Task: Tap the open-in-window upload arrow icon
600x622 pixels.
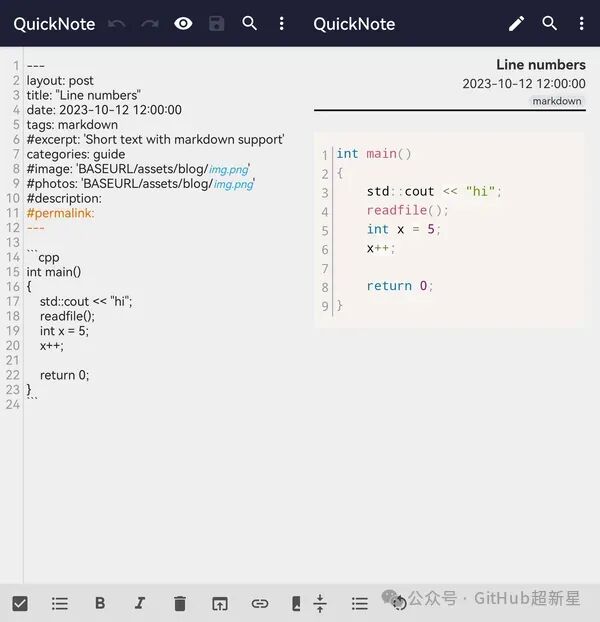Action: [x=220, y=604]
